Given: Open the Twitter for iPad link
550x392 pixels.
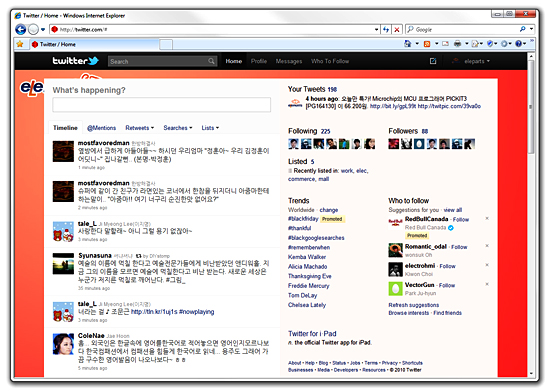Looking at the screenshot, I should pyautogui.click(x=312, y=333).
